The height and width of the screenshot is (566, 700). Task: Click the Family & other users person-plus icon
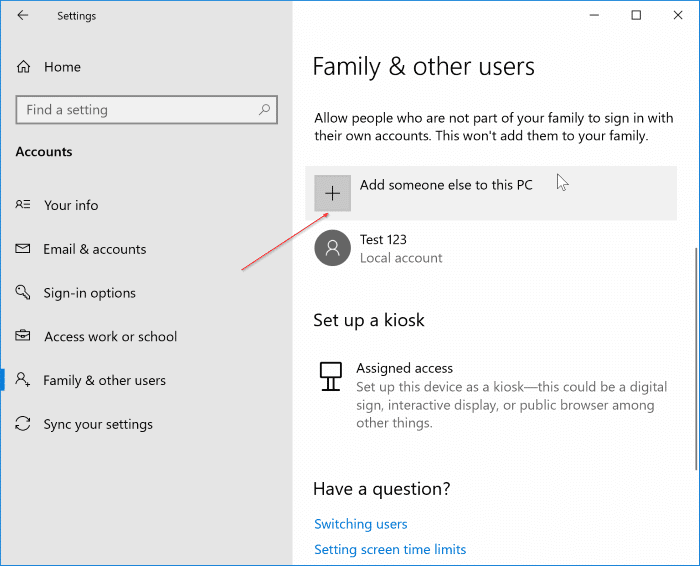point(23,379)
